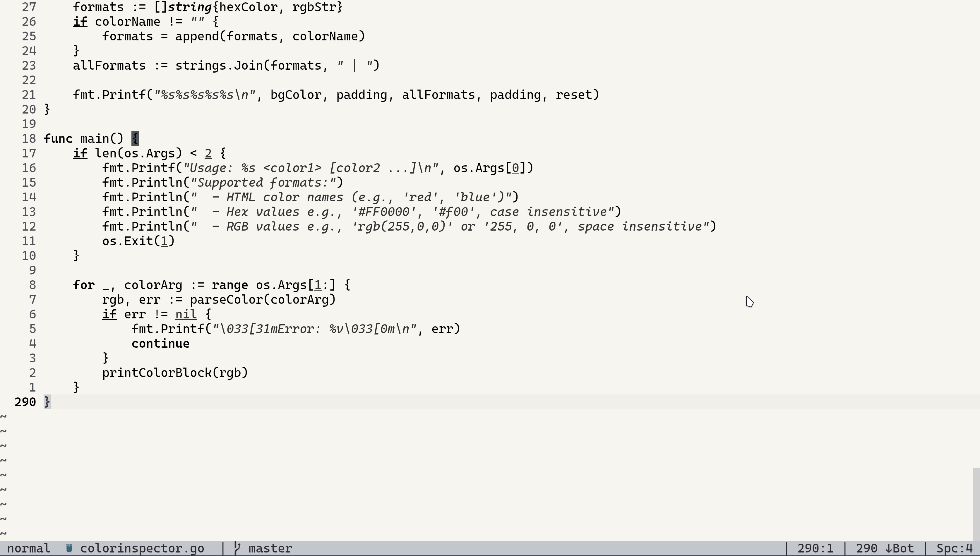Click 'bgColor' argument in Printf line
The width and height of the screenshot is (980, 556).
(296, 95)
